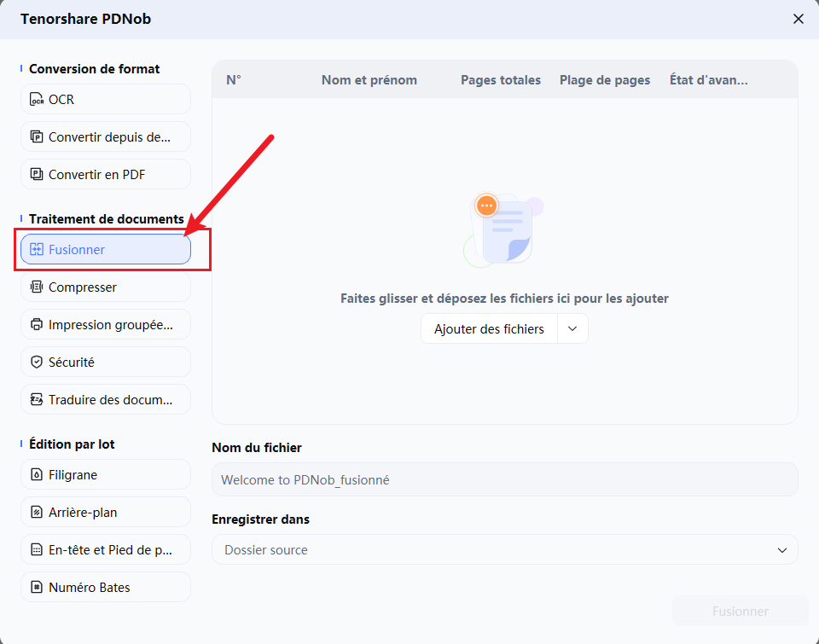Click the Convertir depuis de... icon
The image size is (819, 644).
(37, 136)
